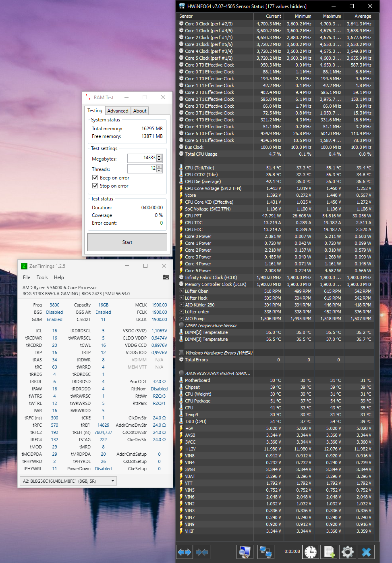Screen dimensions: 392x563
Task: Click the tRFC value 570 in ZenTimings
Action: [54, 425]
